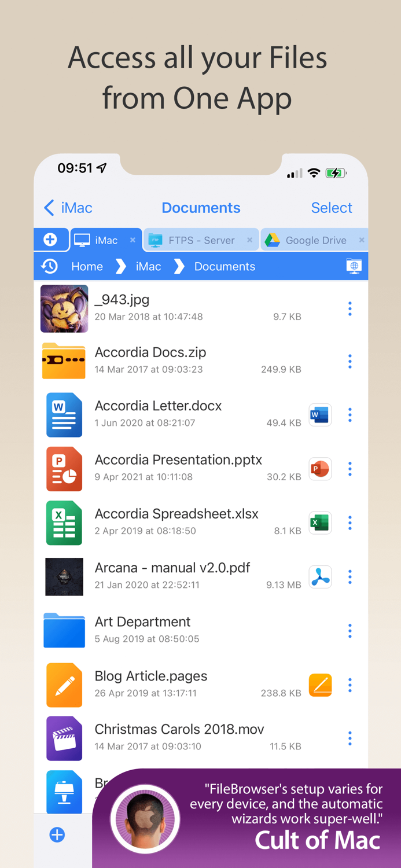Viewport: 401px width, 868px height.
Task: Tap the Documents title
Action: coord(201,208)
